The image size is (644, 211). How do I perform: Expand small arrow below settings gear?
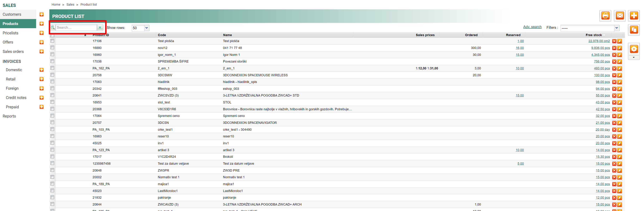coord(633,58)
